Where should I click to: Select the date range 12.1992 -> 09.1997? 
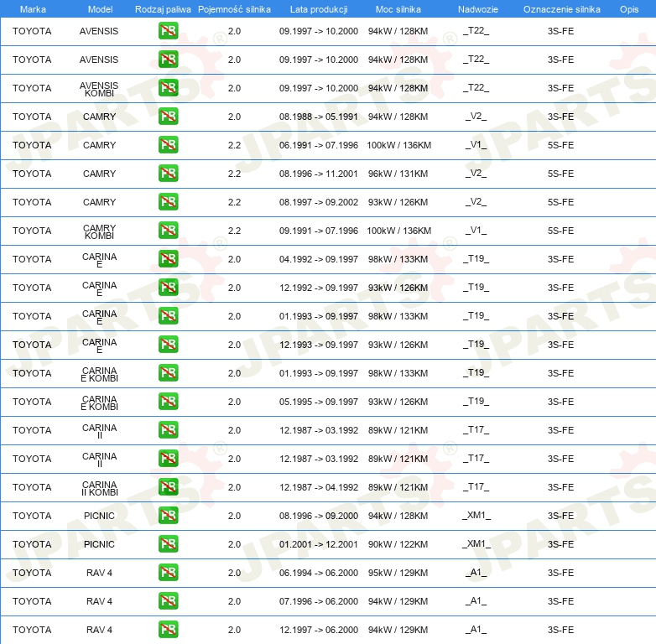[319, 288]
